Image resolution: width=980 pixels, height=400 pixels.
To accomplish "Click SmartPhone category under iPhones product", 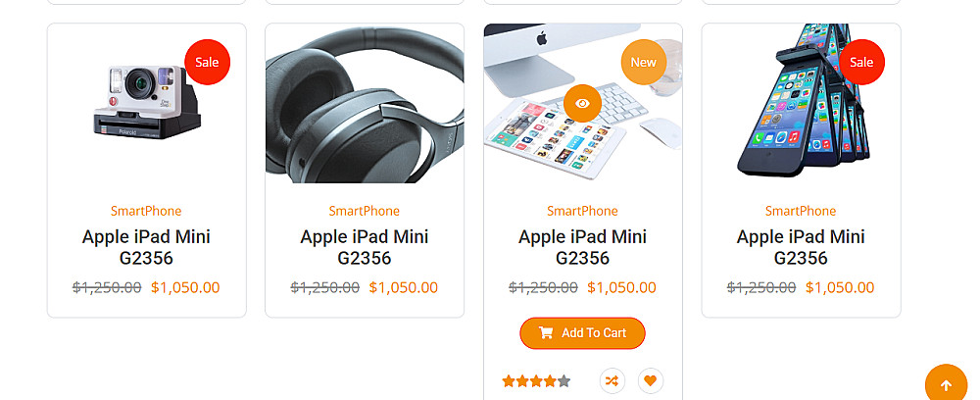I will click(801, 211).
